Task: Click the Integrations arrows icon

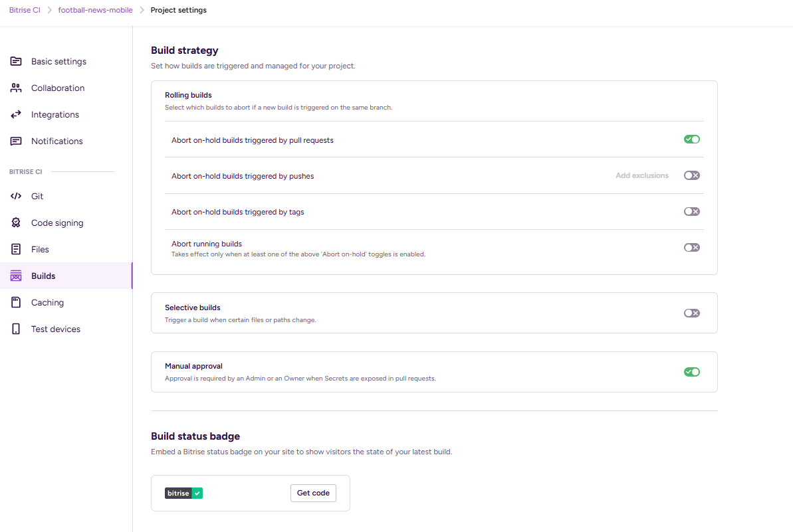Action: coord(17,115)
